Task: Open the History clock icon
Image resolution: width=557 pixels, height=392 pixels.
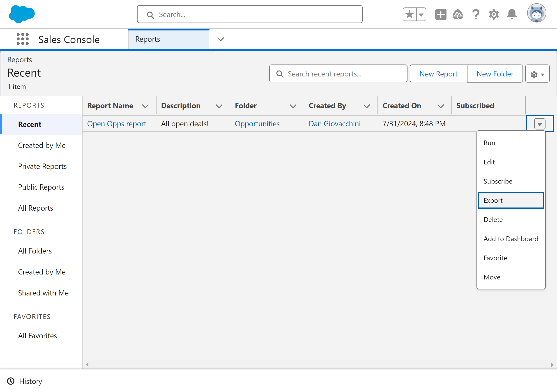Action: coord(11,381)
